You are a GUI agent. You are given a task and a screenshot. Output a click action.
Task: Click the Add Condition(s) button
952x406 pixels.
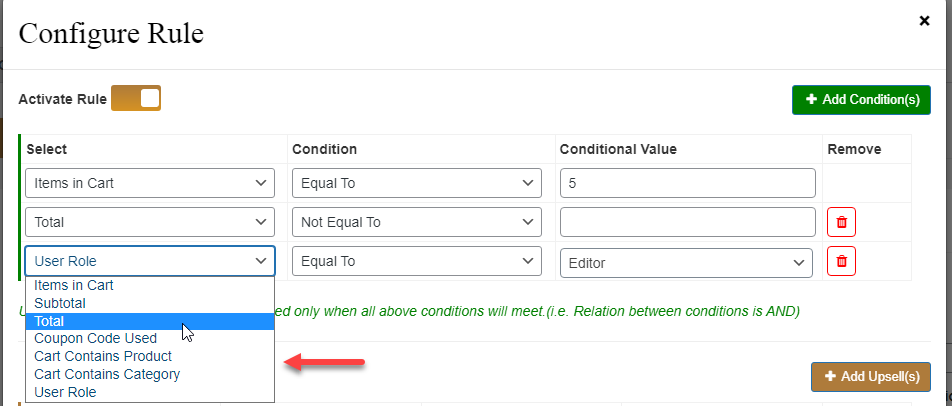(x=861, y=100)
